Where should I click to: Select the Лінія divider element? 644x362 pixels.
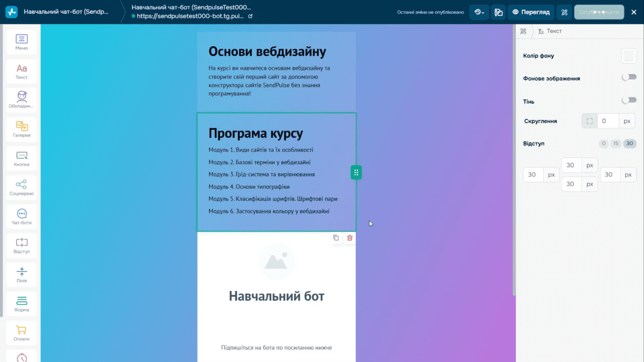click(x=21, y=274)
